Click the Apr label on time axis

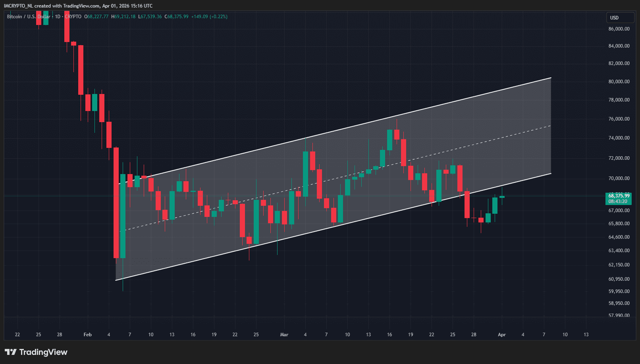502,335
